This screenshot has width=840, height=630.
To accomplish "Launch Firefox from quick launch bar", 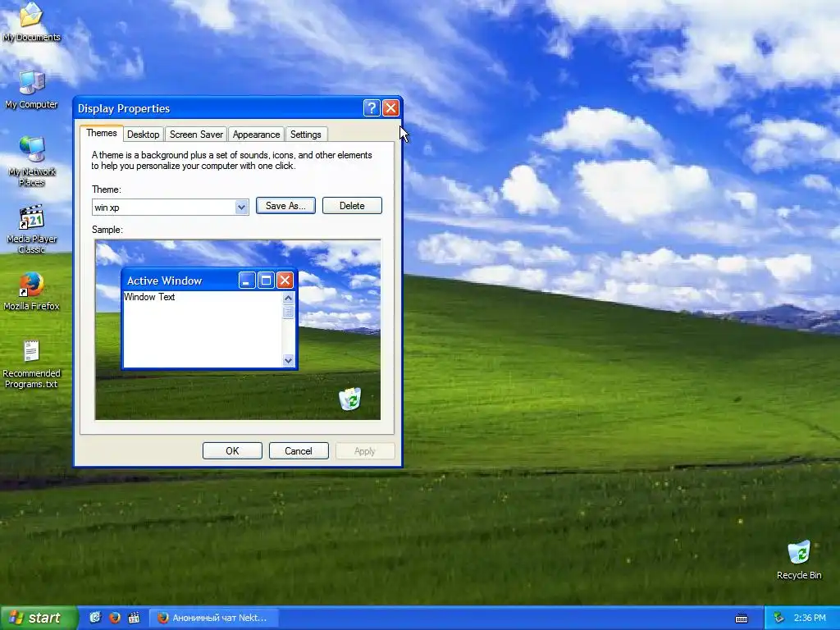I will point(115,618).
